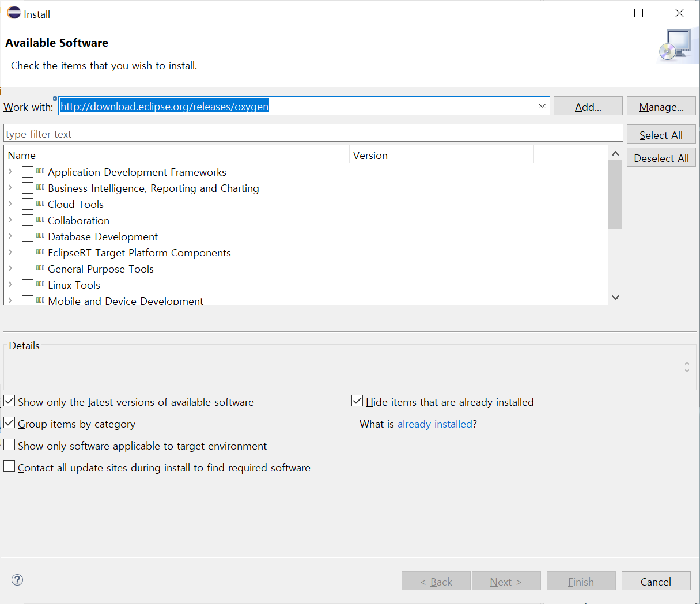Maximize the Install window

[638, 13]
